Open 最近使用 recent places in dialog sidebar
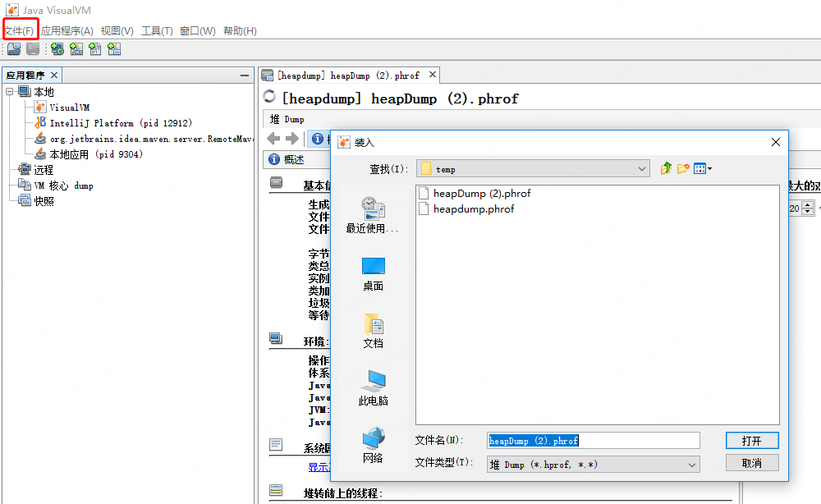 [x=373, y=215]
